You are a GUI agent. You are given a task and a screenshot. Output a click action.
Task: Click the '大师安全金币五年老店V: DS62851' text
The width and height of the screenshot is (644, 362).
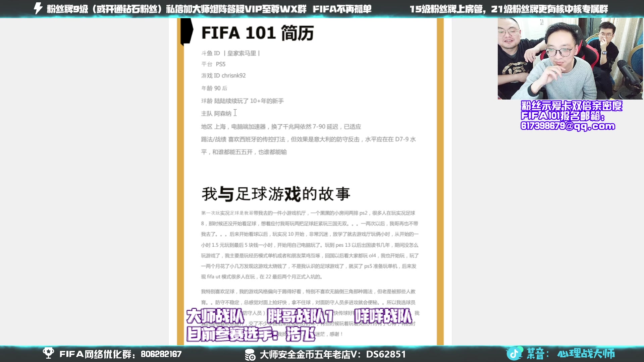pyautogui.click(x=333, y=354)
